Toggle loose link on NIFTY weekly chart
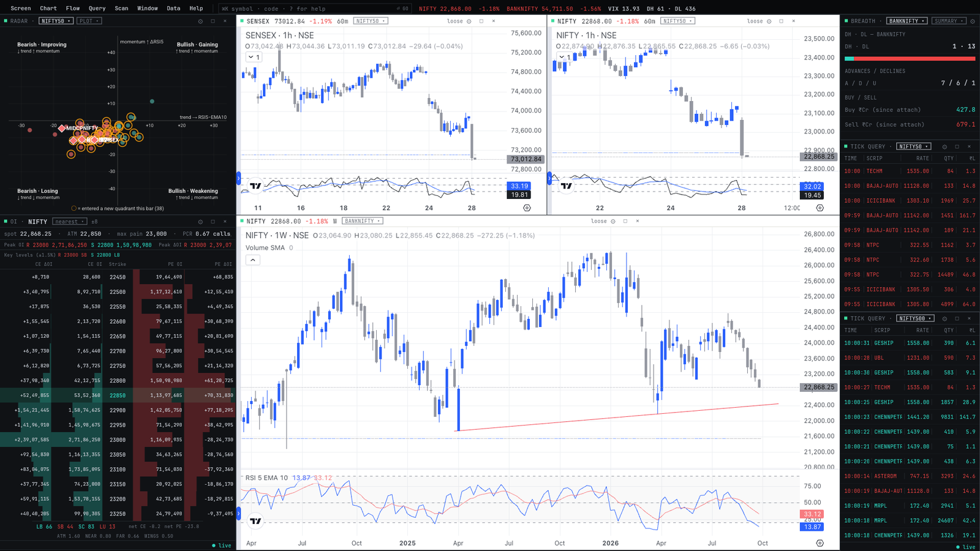Screen dimensions: 980x551 (x=598, y=221)
